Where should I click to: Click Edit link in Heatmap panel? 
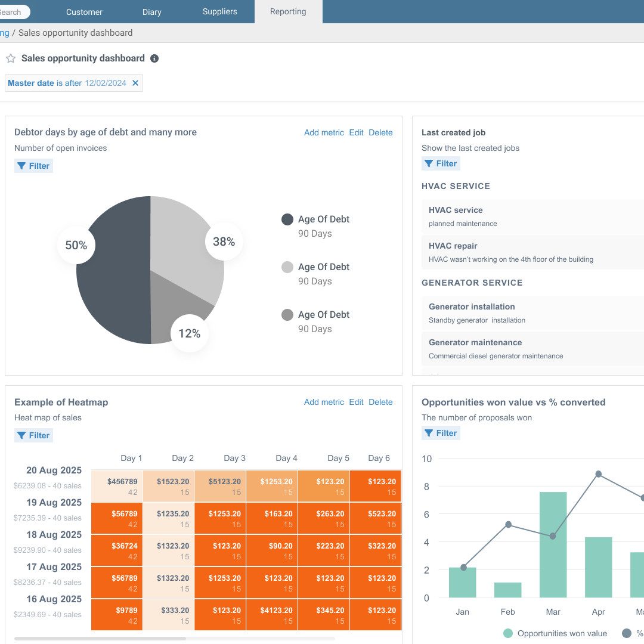click(356, 402)
